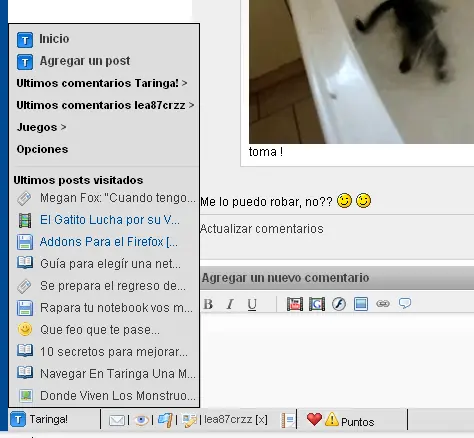Open Opciones from the menu
474x438 pixels.
coord(42,149)
